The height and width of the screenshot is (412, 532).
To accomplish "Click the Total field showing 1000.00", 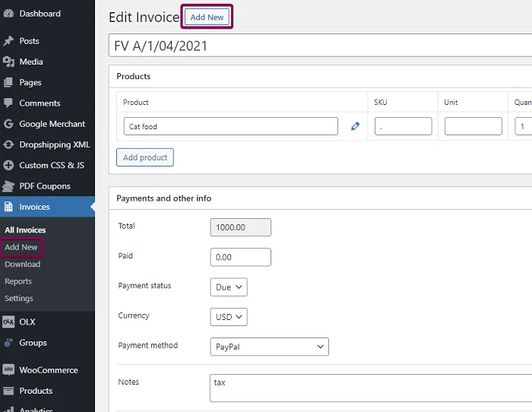I will click(241, 227).
